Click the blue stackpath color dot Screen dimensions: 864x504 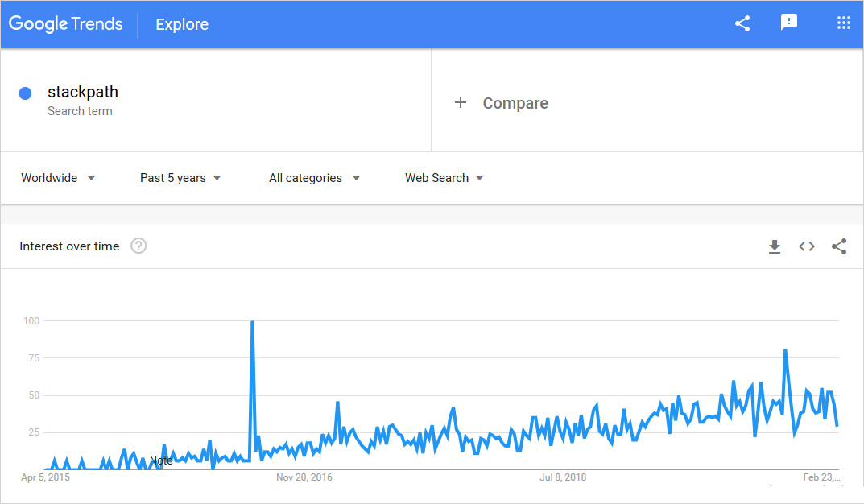[25, 93]
